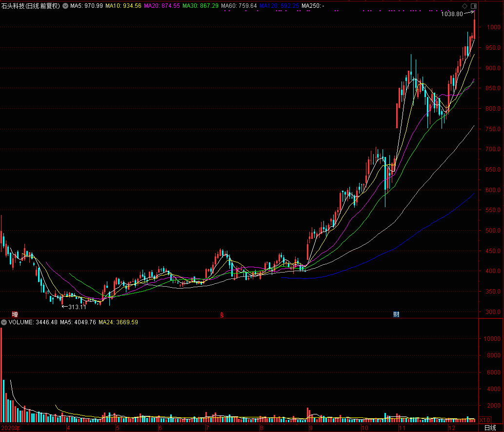
Task: Click the yellow MA24 volume average label
Action: point(118,322)
